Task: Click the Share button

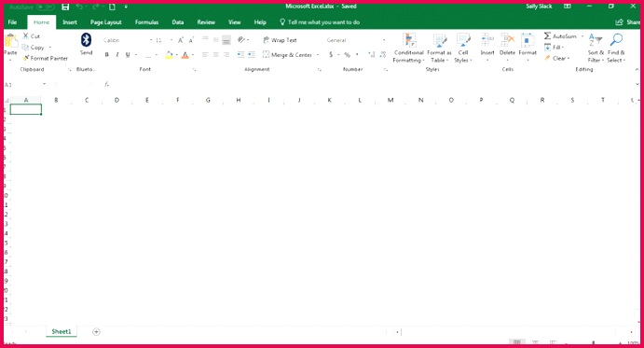Action: (628, 22)
